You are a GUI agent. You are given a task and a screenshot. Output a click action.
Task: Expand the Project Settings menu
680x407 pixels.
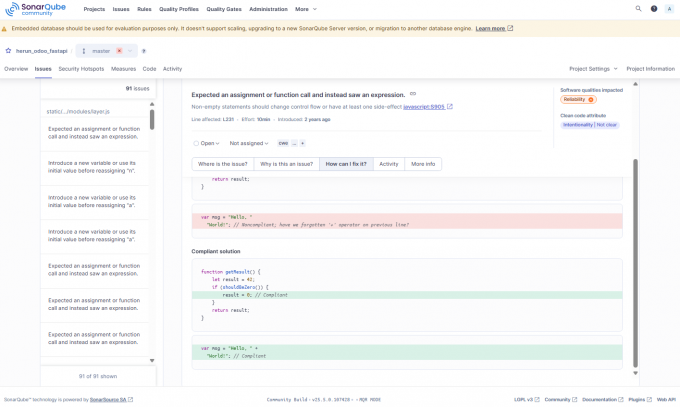592,69
